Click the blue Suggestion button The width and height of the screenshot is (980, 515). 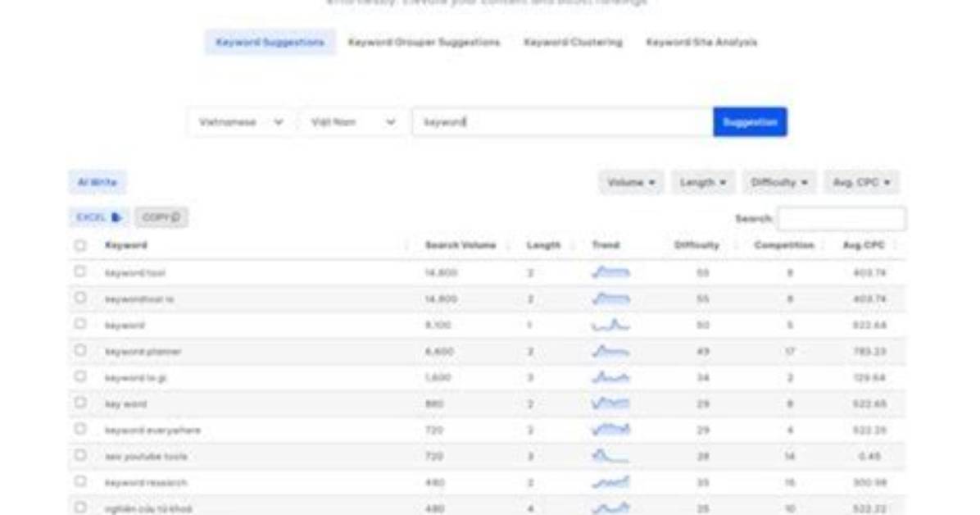click(750, 122)
